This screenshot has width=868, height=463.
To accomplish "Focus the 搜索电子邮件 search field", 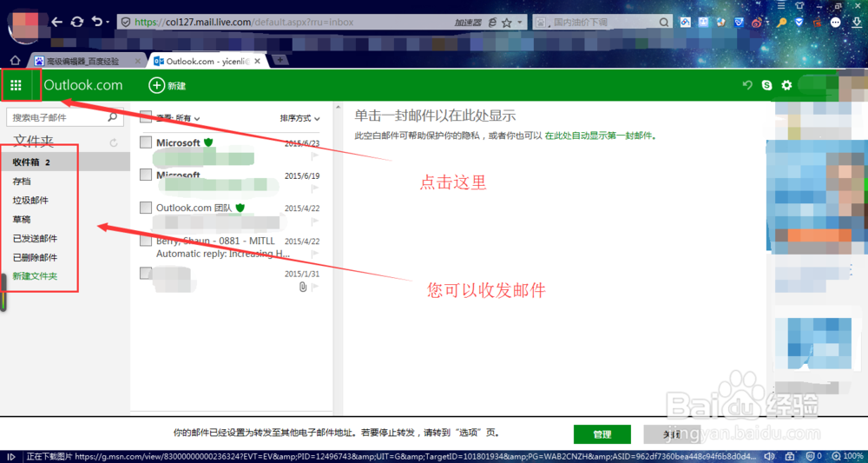I will point(64,117).
